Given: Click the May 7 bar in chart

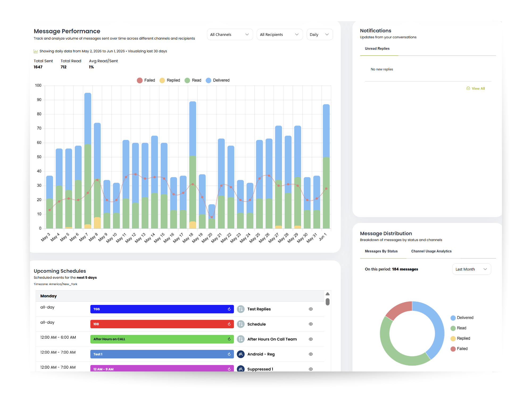Looking at the screenshot, I should (88, 161).
